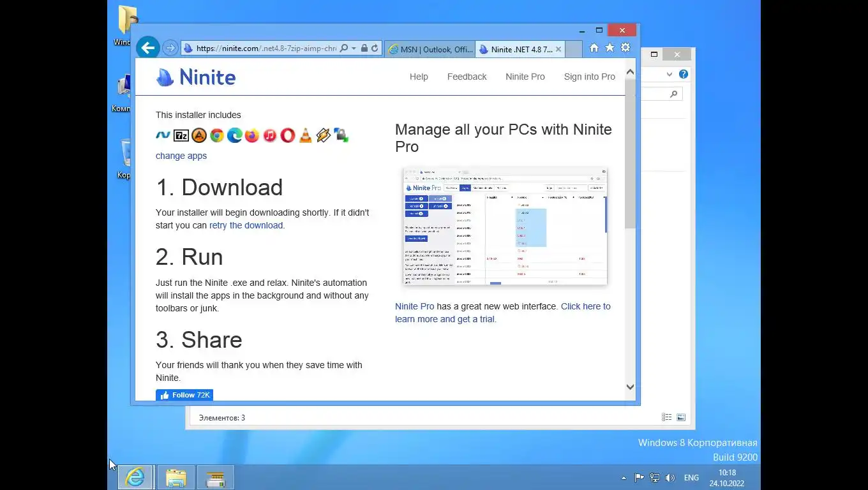Open File Explorer from the taskbar
This screenshot has height=490, width=868.
coord(176,477)
